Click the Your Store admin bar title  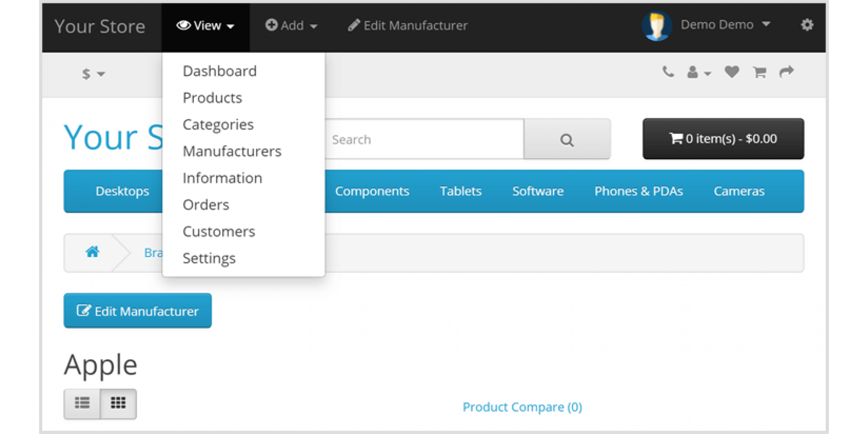click(100, 27)
